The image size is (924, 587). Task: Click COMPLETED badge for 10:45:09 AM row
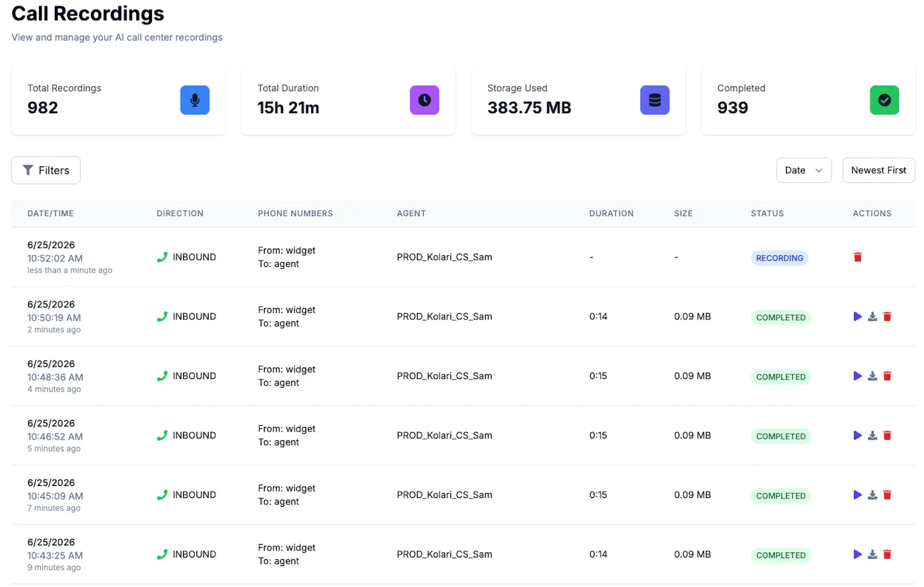pos(781,496)
